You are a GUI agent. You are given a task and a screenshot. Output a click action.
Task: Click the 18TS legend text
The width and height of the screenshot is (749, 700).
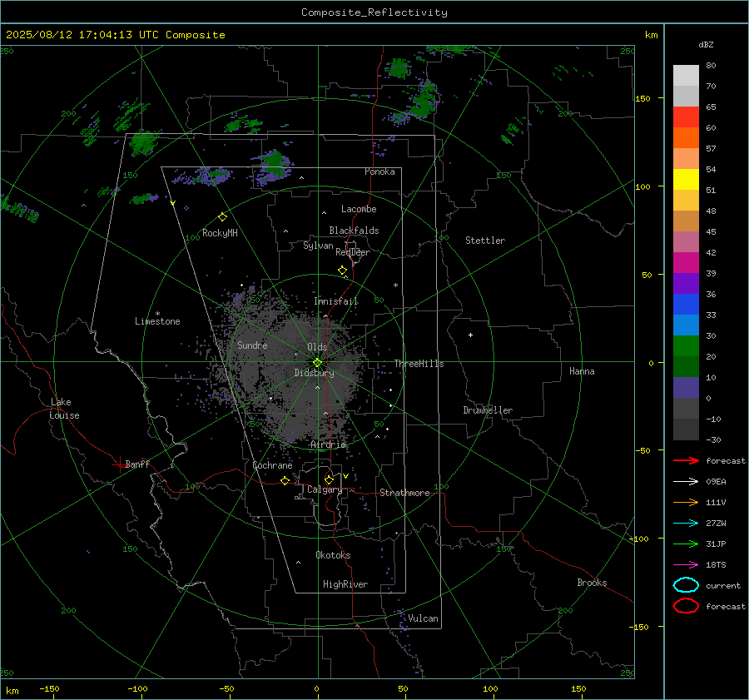click(716, 565)
